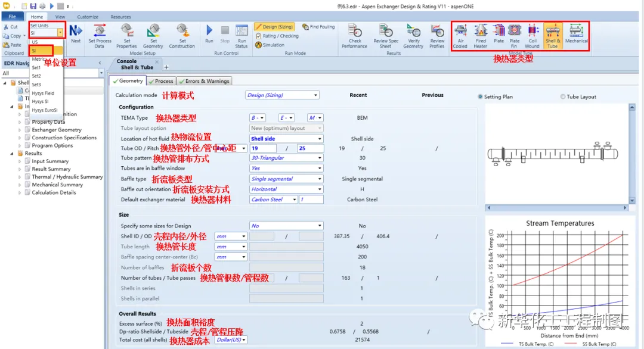
Task: Open Set Construction tool
Action: (182, 36)
